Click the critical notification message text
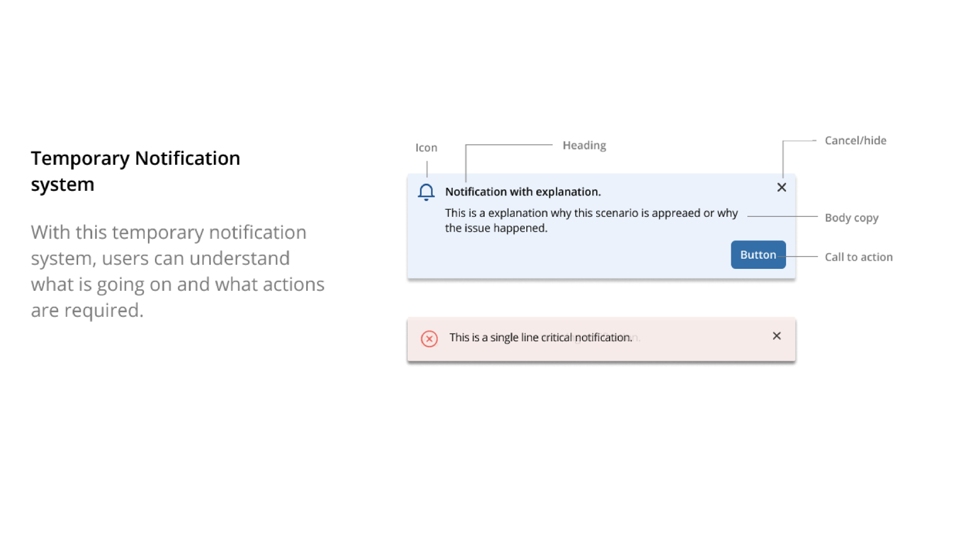This screenshot has width=980, height=551. (541, 337)
